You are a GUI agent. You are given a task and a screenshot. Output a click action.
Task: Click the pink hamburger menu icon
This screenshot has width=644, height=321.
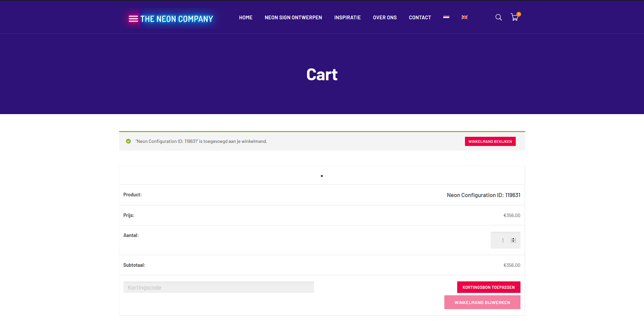(x=133, y=19)
